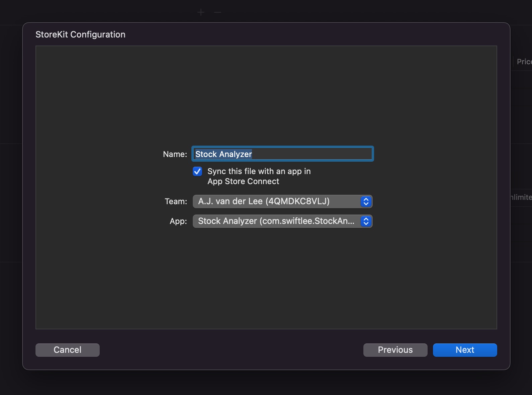
Task: Click the minus icon behind the dialog
Action: pyautogui.click(x=218, y=12)
